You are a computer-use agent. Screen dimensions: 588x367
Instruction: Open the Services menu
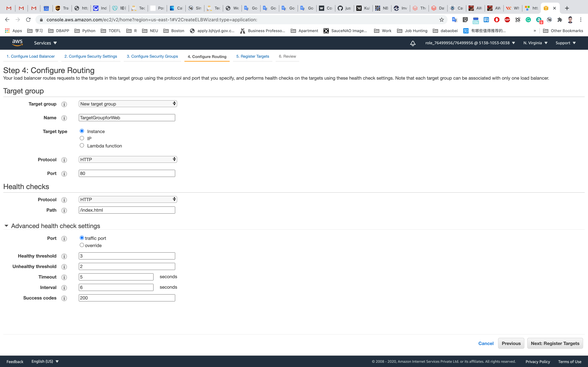45,43
